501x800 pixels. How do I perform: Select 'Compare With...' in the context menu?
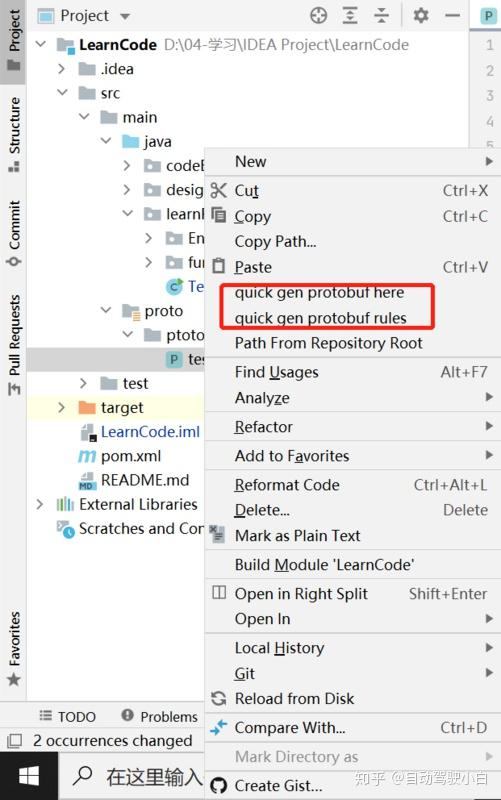290,728
